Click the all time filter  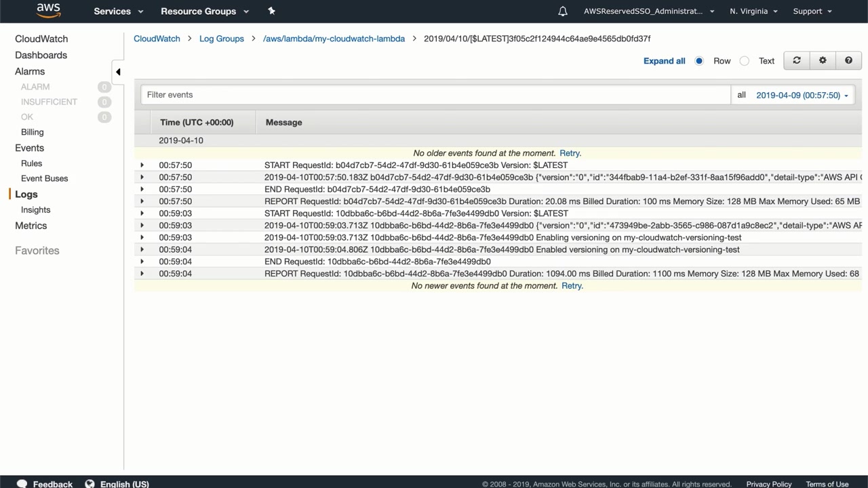click(741, 95)
